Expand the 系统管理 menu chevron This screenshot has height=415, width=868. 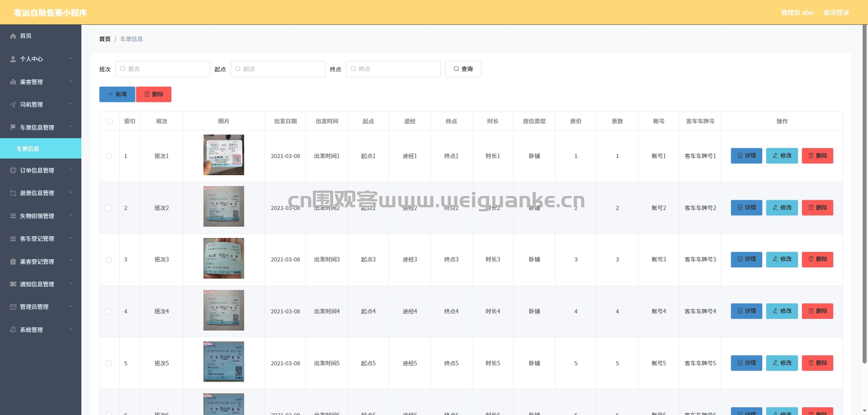[x=71, y=329]
